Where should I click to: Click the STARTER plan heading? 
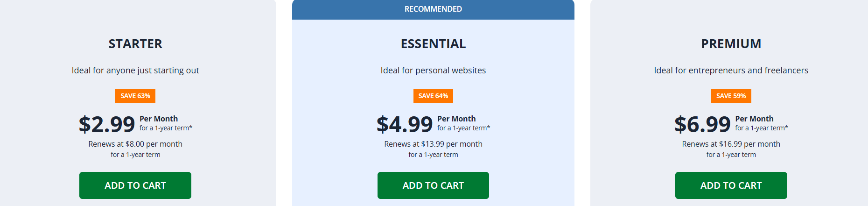pyautogui.click(x=135, y=44)
